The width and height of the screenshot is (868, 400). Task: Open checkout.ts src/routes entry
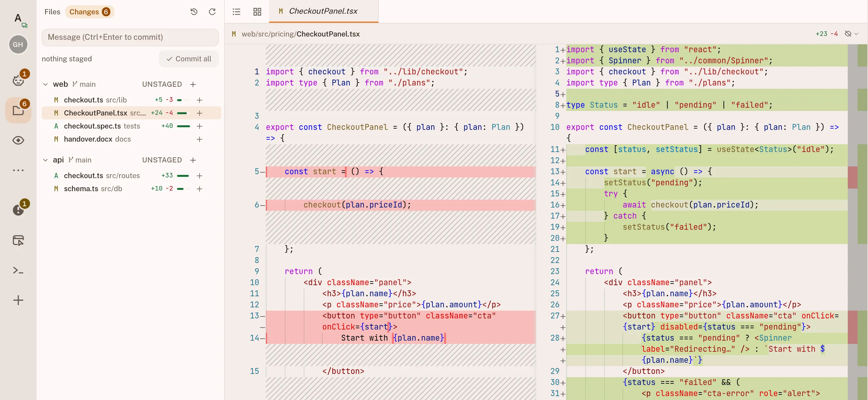pyautogui.click(x=131, y=176)
